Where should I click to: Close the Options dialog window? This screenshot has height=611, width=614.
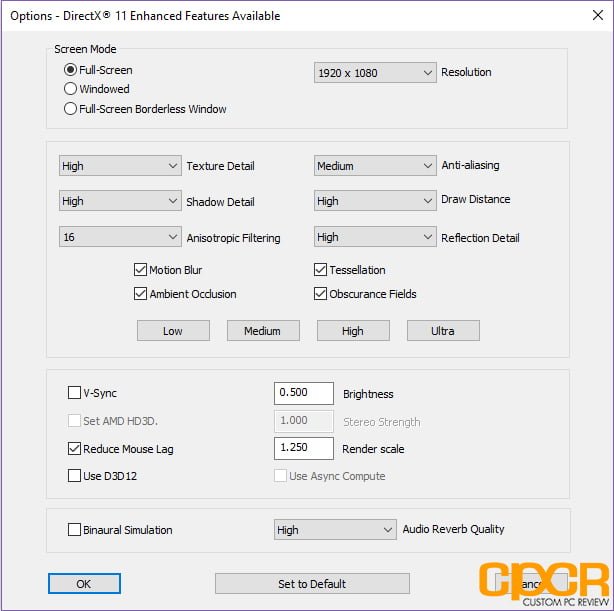[598, 15]
